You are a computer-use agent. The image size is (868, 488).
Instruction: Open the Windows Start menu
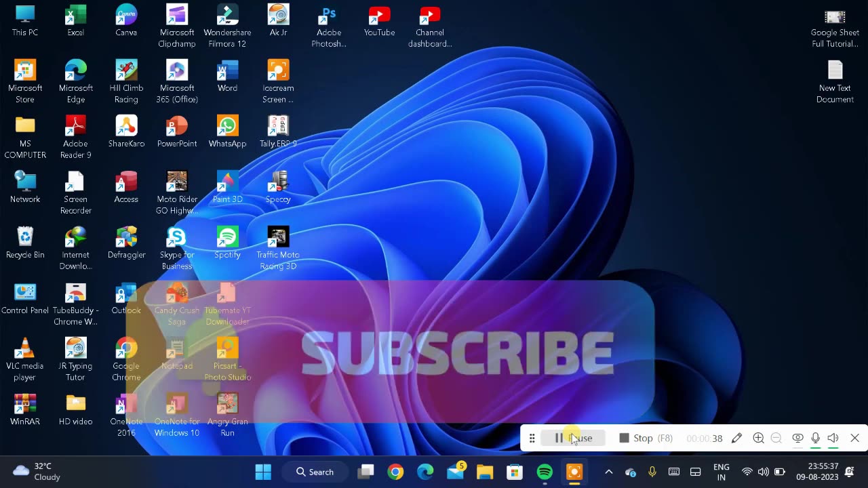263,472
